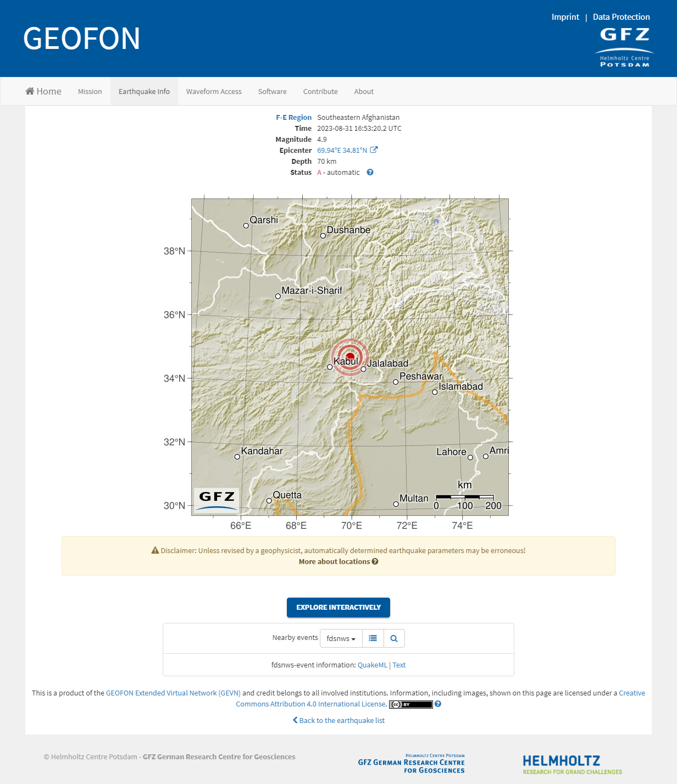Image resolution: width=677 pixels, height=784 pixels.
Task: Open the QuakeML event information link
Action: point(372,665)
